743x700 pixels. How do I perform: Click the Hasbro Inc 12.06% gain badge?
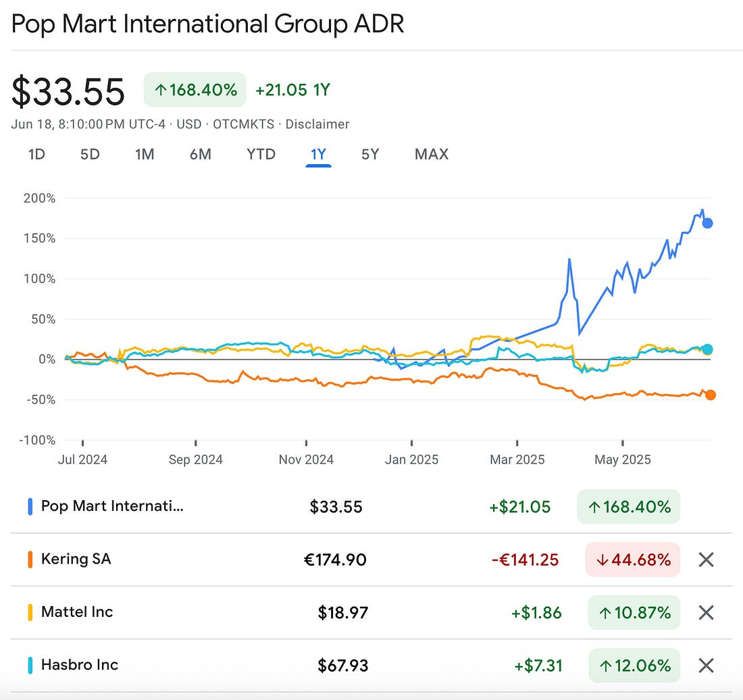pos(634,666)
